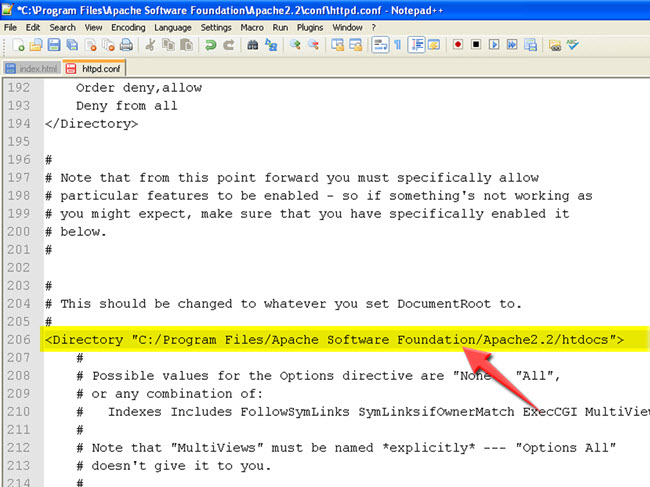Save the current file
Screen dimensions: 650x487
[54, 45]
